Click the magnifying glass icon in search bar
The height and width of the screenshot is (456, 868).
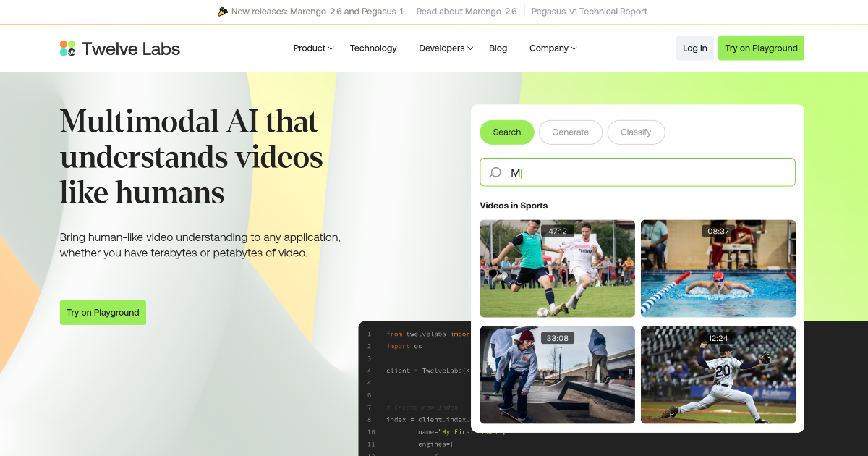click(495, 172)
